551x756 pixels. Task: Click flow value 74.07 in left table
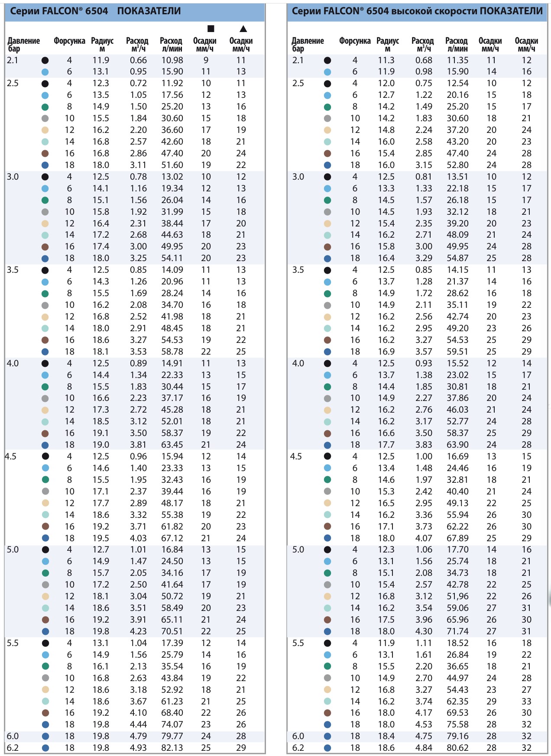[172, 724]
